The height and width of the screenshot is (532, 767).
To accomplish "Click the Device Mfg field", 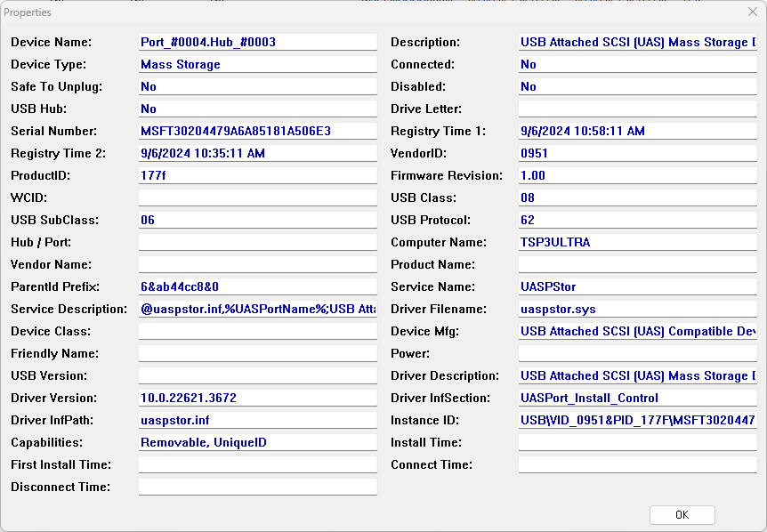I will pyautogui.click(x=638, y=332).
